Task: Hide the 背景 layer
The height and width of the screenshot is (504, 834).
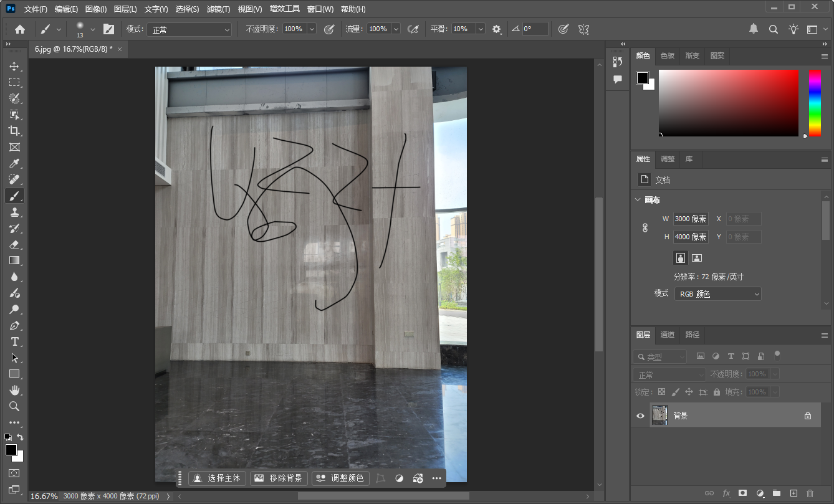Action: pos(640,416)
